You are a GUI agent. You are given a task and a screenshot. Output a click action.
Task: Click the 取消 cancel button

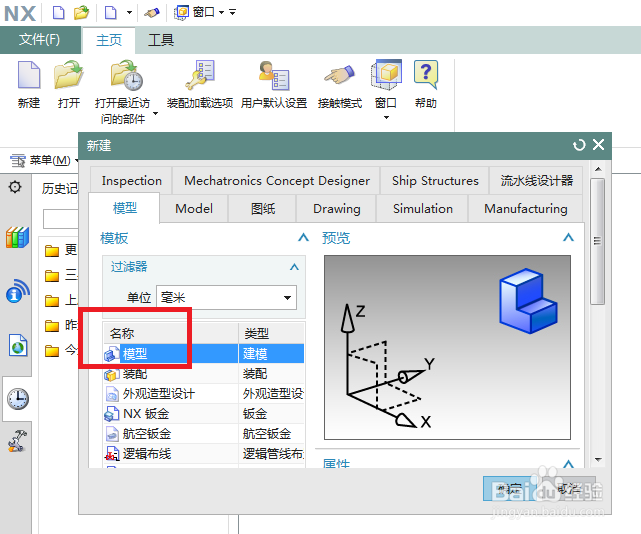coord(569,489)
